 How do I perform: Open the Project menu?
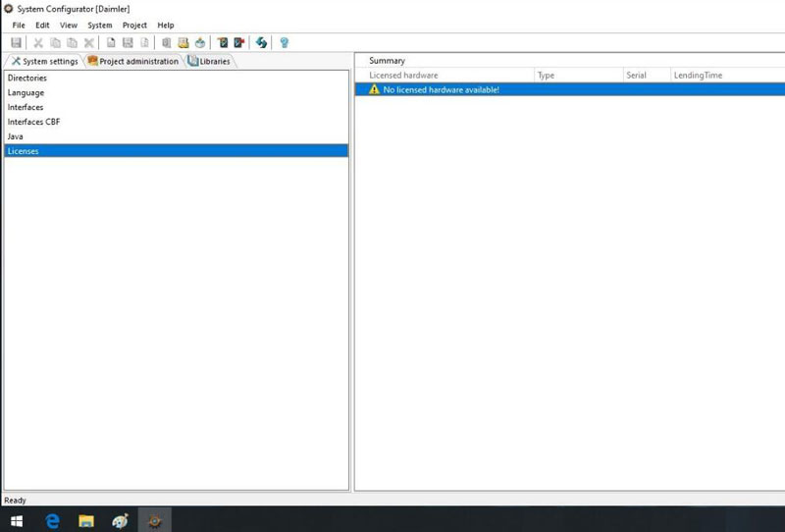click(x=134, y=26)
